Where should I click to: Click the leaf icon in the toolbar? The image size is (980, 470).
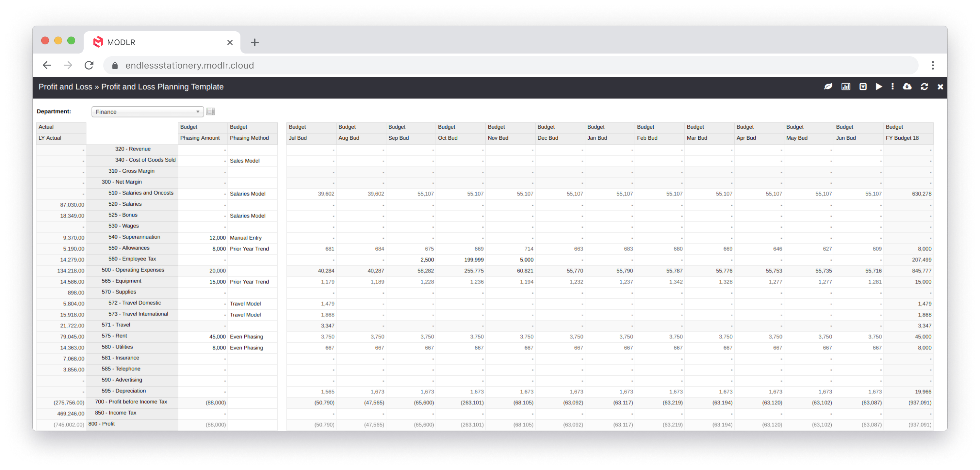click(x=828, y=87)
